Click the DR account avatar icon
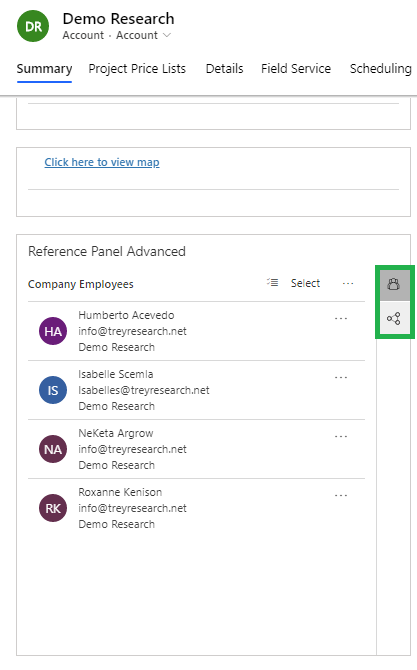 33,26
